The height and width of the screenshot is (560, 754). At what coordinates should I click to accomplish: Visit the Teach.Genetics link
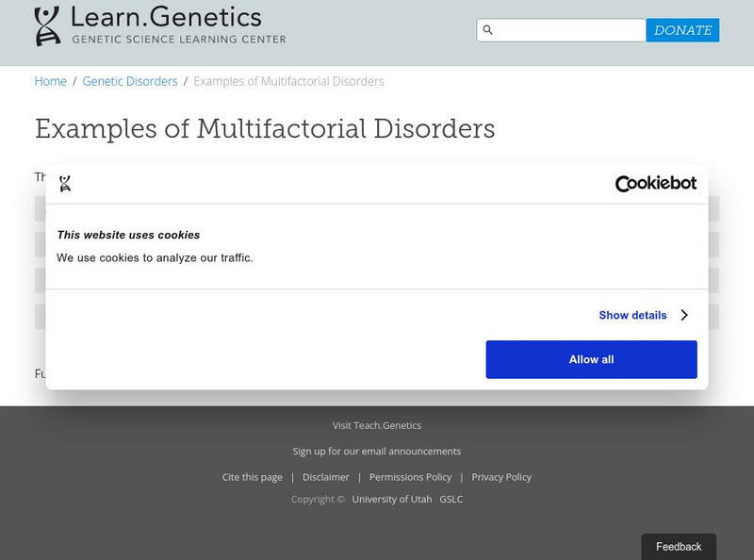tap(377, 425)
